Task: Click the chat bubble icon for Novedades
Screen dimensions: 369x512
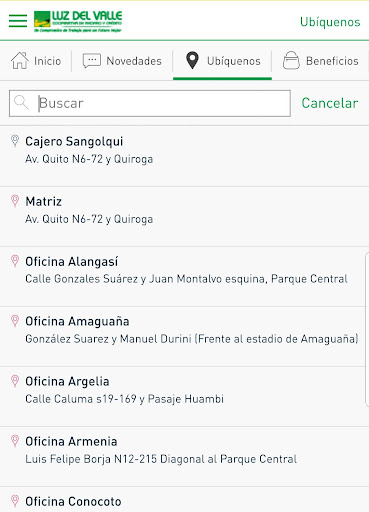Action: [x=92, y=61]
